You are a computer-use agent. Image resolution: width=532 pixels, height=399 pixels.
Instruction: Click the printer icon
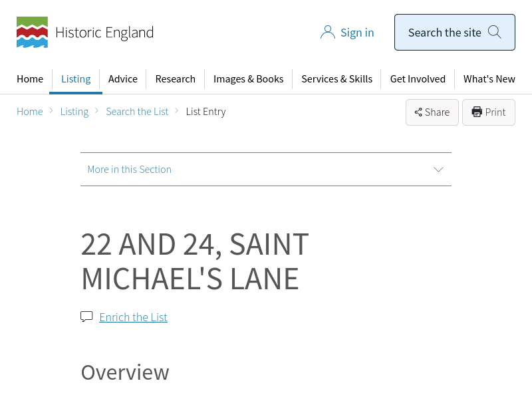(x=477, y=112)
